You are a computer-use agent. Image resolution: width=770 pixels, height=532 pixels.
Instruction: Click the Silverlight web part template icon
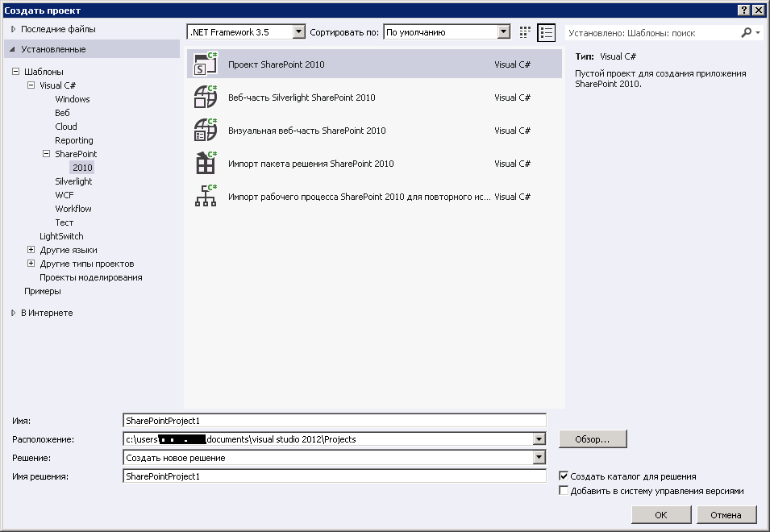click(x=206, y=98)
